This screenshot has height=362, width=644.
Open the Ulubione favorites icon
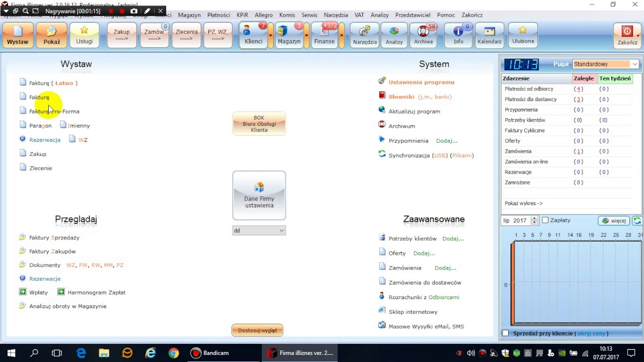[523, 35]
